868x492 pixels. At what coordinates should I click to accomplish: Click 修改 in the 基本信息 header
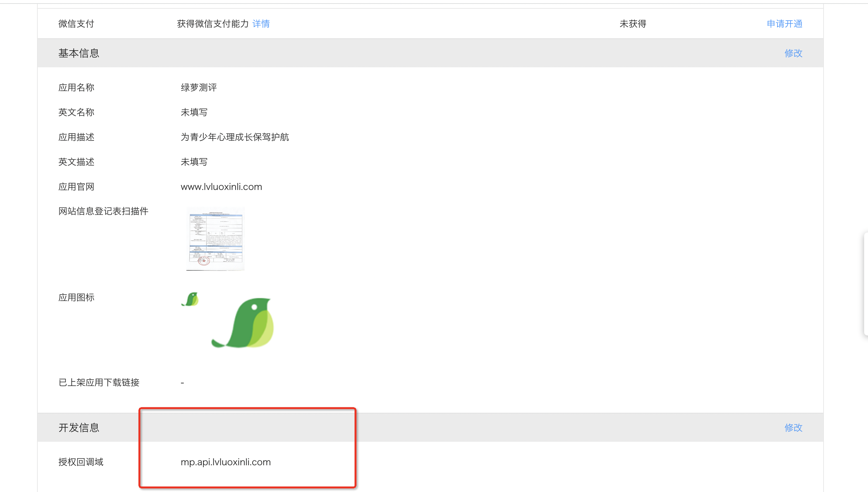pos(793,53)
